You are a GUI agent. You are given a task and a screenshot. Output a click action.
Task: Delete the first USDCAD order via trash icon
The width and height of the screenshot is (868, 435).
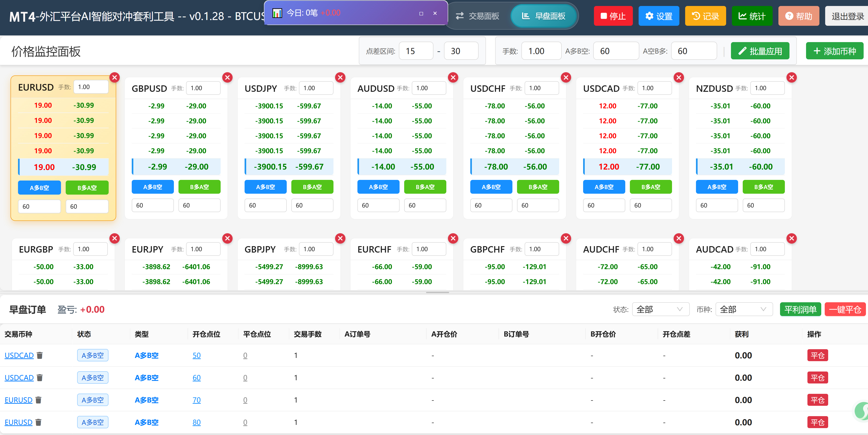click(x=39, y=355)
